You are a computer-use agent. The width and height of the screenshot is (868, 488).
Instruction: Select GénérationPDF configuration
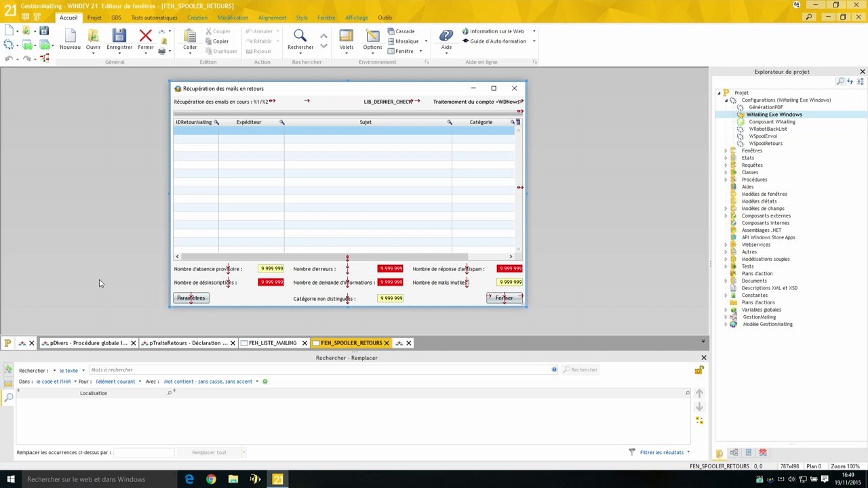[766, 107]
